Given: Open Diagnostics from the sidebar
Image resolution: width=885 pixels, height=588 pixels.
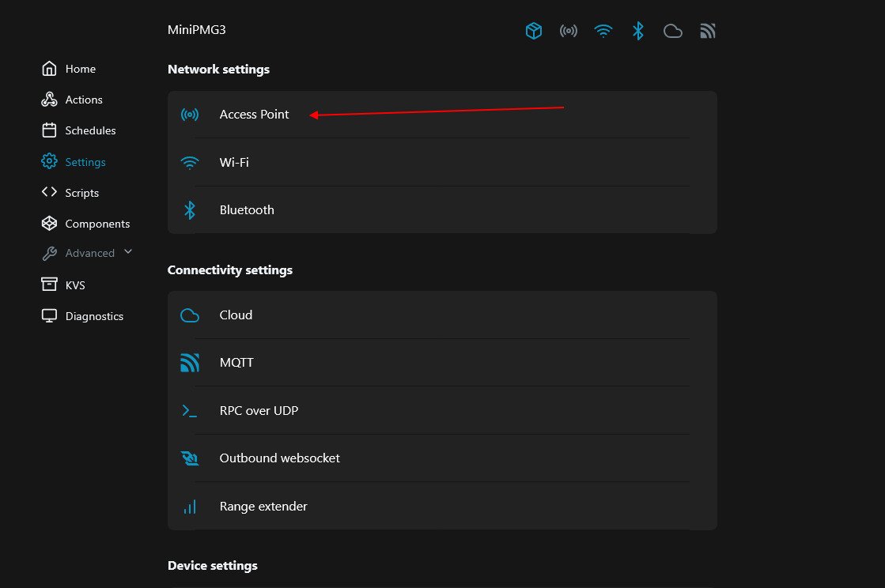Looking at the screenshot, I should pyautogui.click(x=93, y=316).
